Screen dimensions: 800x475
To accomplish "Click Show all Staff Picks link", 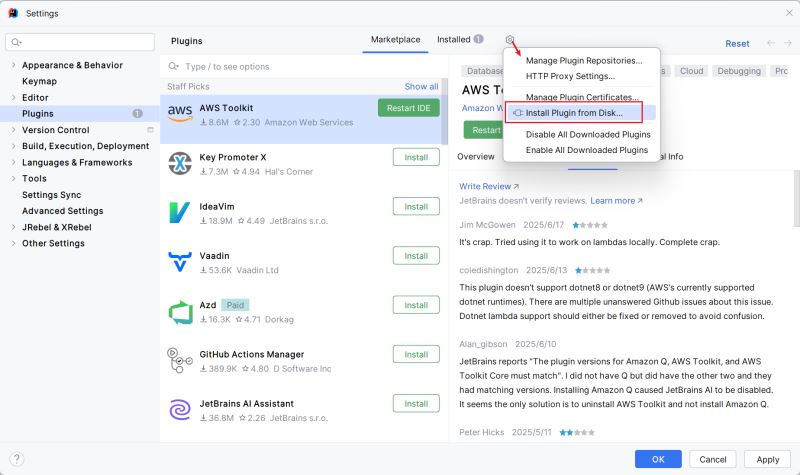I will coord(421,86).
